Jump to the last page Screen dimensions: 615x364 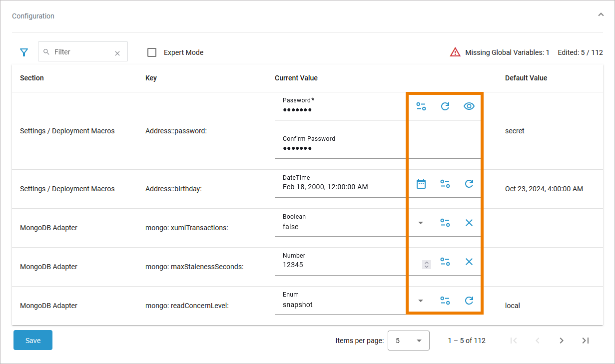click(586, 341)
